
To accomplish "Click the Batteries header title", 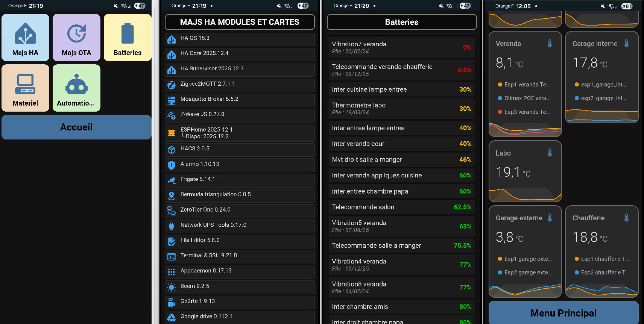I will pyautogui.click(x=401, y=22).
